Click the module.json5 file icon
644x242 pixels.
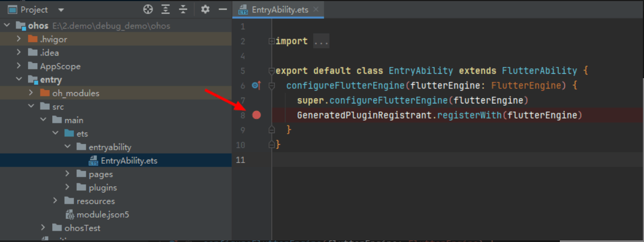click(70, 215)
